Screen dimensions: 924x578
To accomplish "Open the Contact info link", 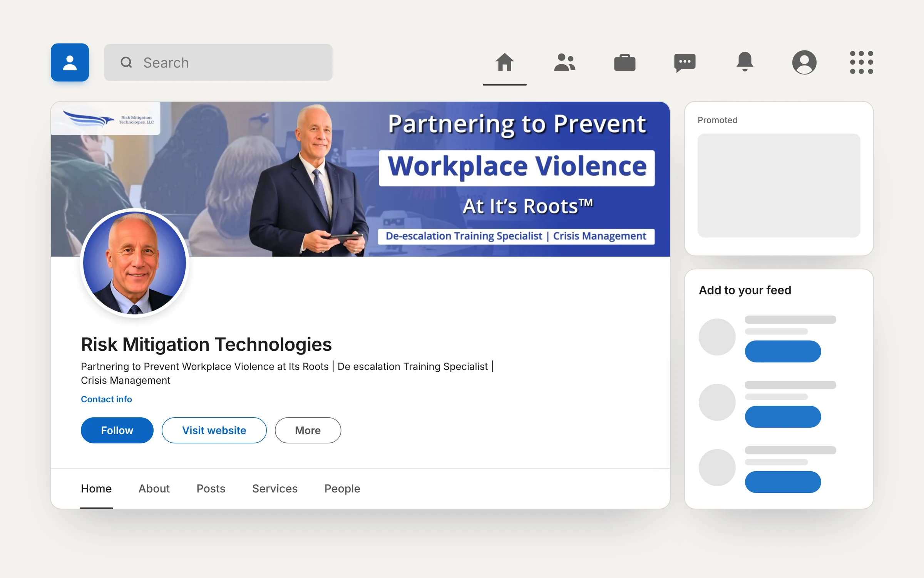I will coord(106,399).
